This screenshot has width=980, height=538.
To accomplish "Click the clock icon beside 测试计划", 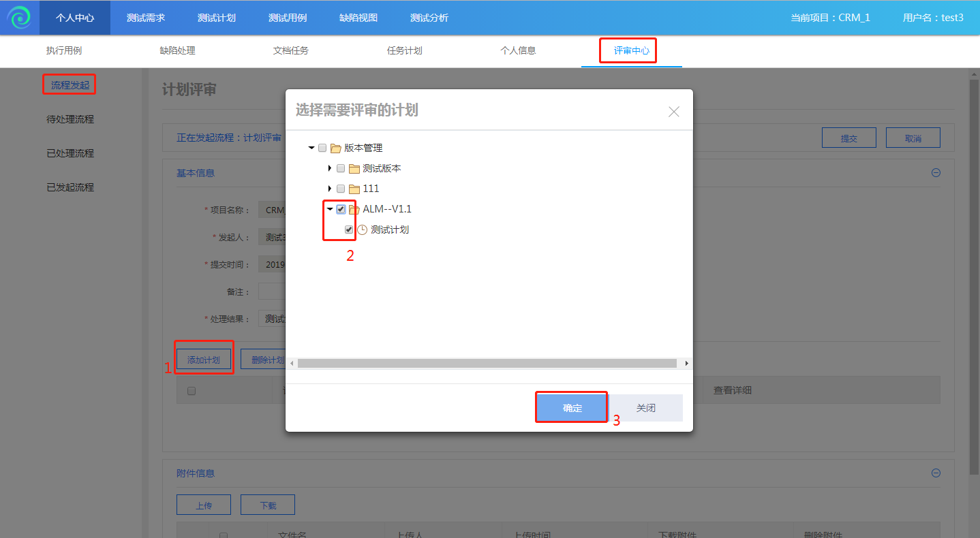I will point(363,230).
